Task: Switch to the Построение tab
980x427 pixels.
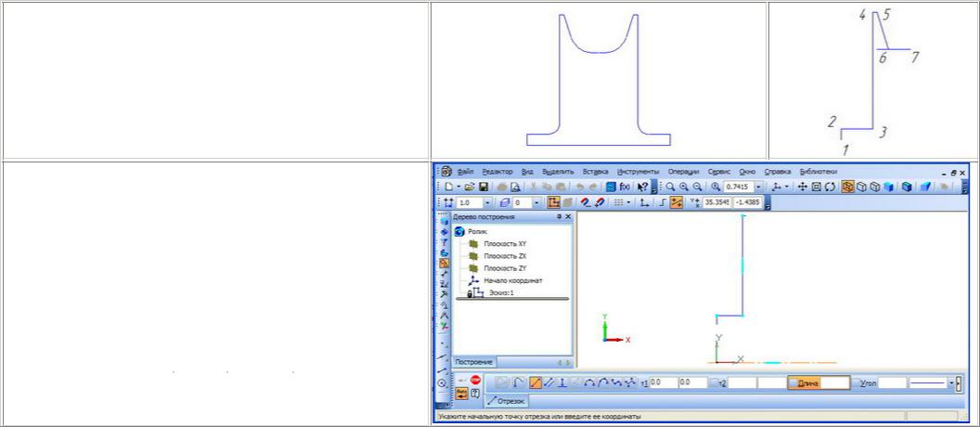Action: 473,362
